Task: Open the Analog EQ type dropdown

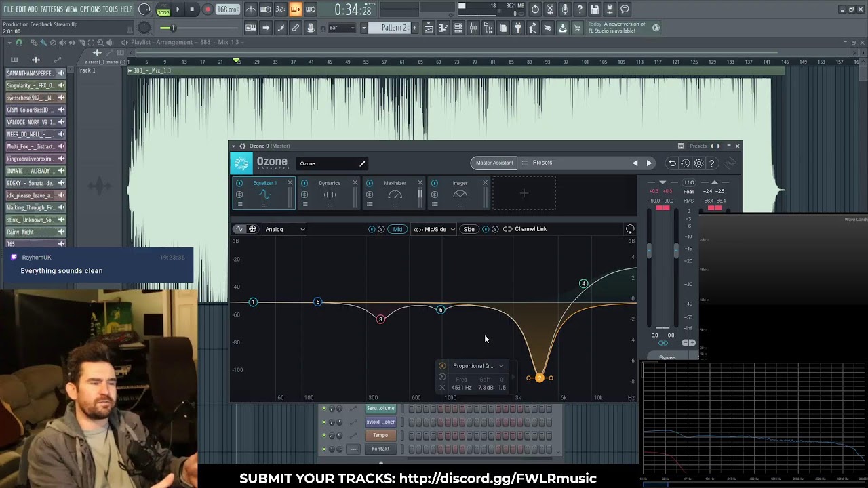Action: [285, 229]
